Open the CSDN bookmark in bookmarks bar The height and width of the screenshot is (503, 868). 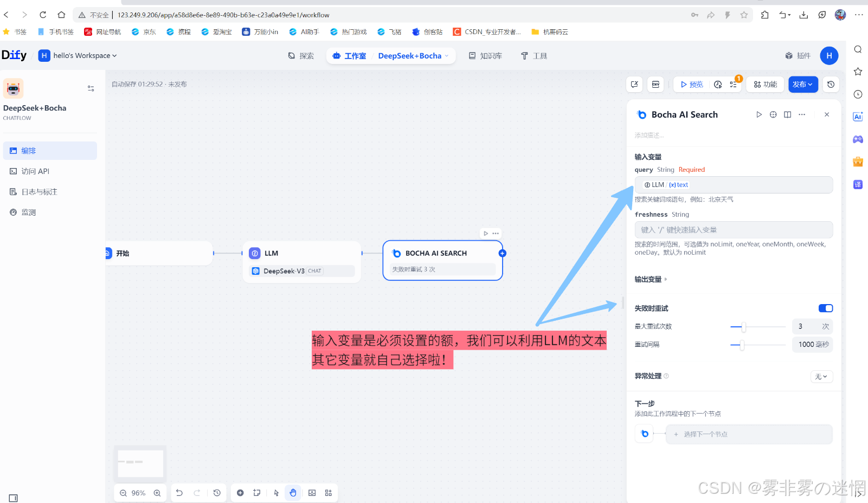point(487,32)
